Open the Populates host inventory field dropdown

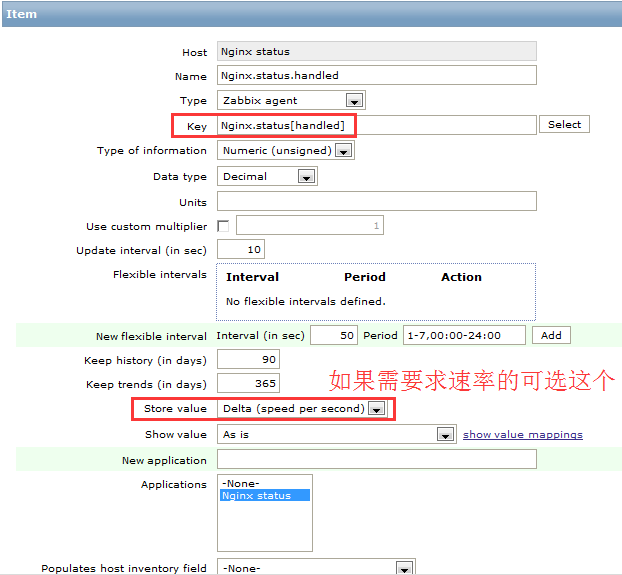tap(316, 567)
